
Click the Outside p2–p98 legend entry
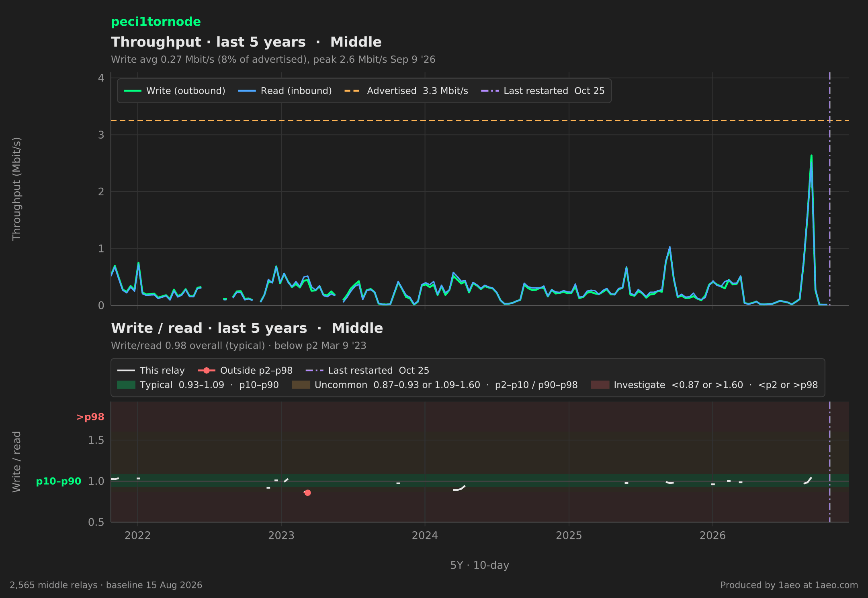245,371
